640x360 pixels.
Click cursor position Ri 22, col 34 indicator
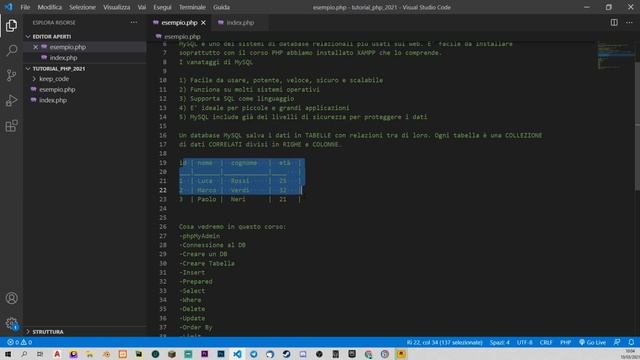pos(444,342)
